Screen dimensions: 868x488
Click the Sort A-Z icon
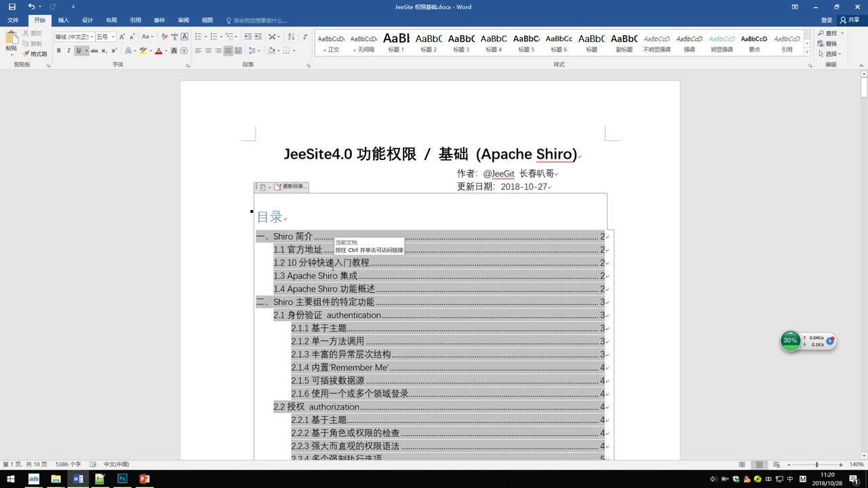click(291, 37)
